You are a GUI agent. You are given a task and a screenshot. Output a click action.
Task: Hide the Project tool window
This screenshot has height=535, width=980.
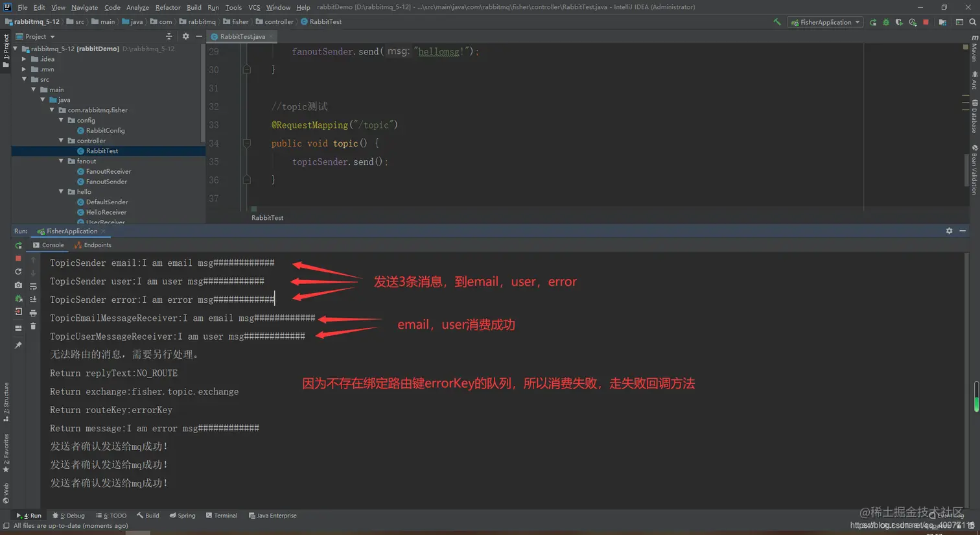199,36
